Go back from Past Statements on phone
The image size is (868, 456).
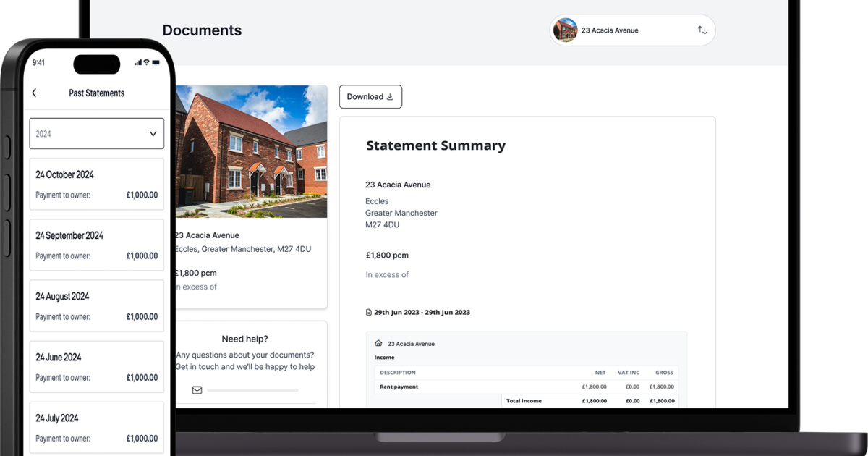[x=34, y=93]
